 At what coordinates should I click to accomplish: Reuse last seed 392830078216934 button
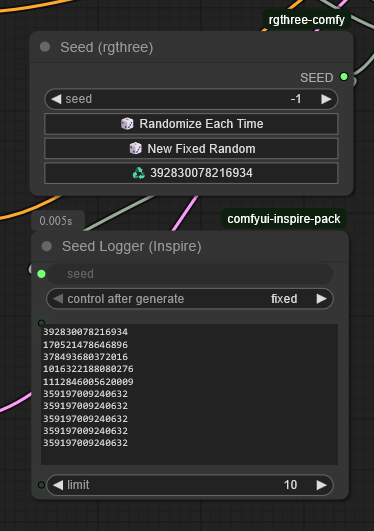(191, 173)
